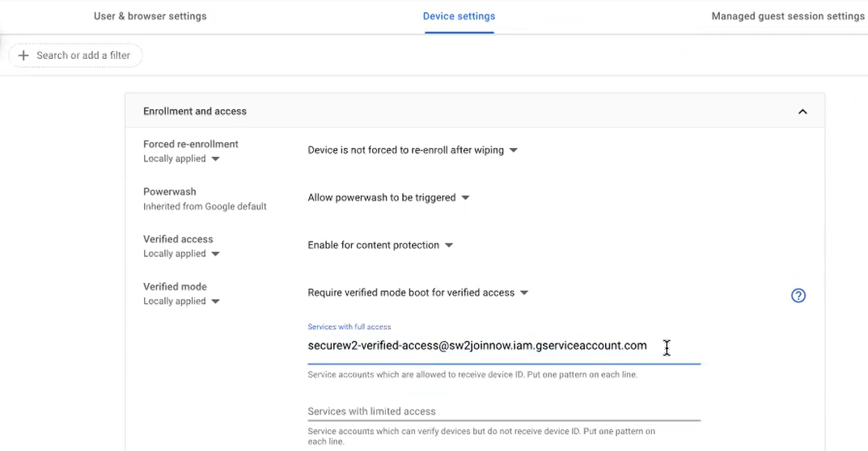The height and width of the screenshot is (451, 868).
Task: Open the 'Enable for content protection' dropdown
Action: [x=380, y=245]
